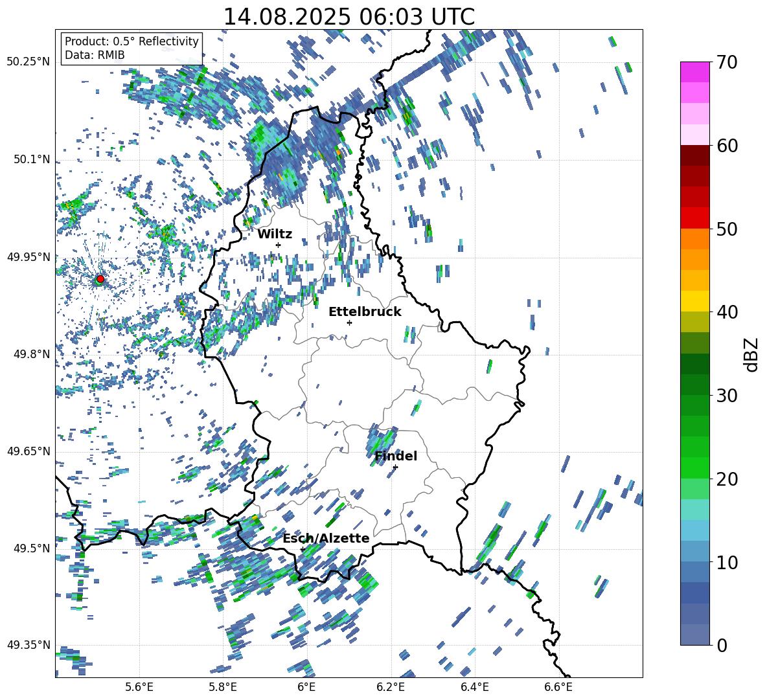The image size is (767, 700).
Task: Click the dBZ colorbar axis label
Action: click(x=752, y=354)
